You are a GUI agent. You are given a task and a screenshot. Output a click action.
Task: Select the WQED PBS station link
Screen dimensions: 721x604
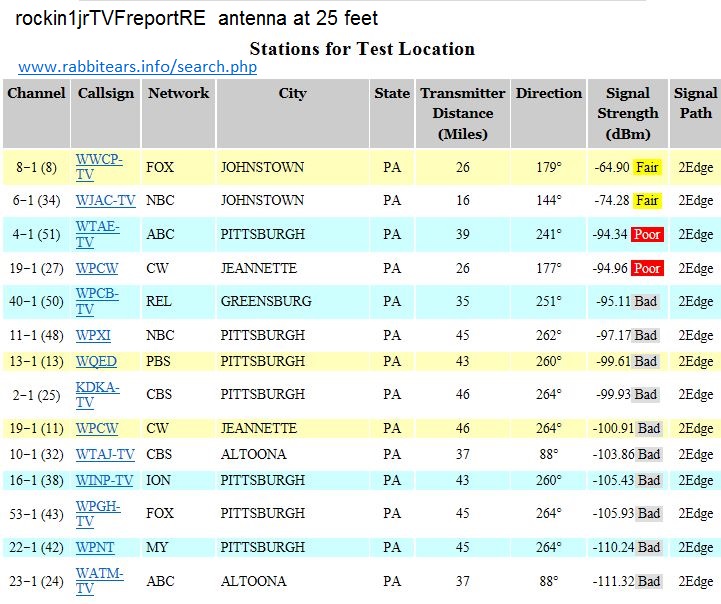[x=96, y=361]
